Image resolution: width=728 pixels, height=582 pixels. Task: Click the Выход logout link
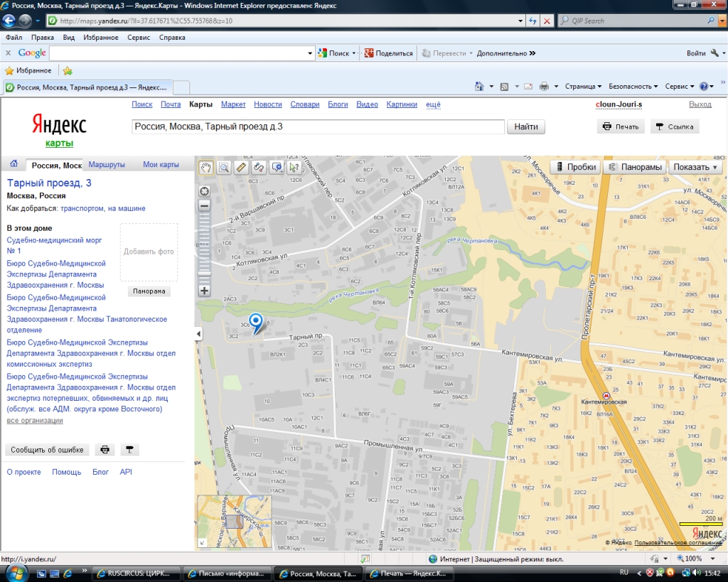(x=700, y=104)
